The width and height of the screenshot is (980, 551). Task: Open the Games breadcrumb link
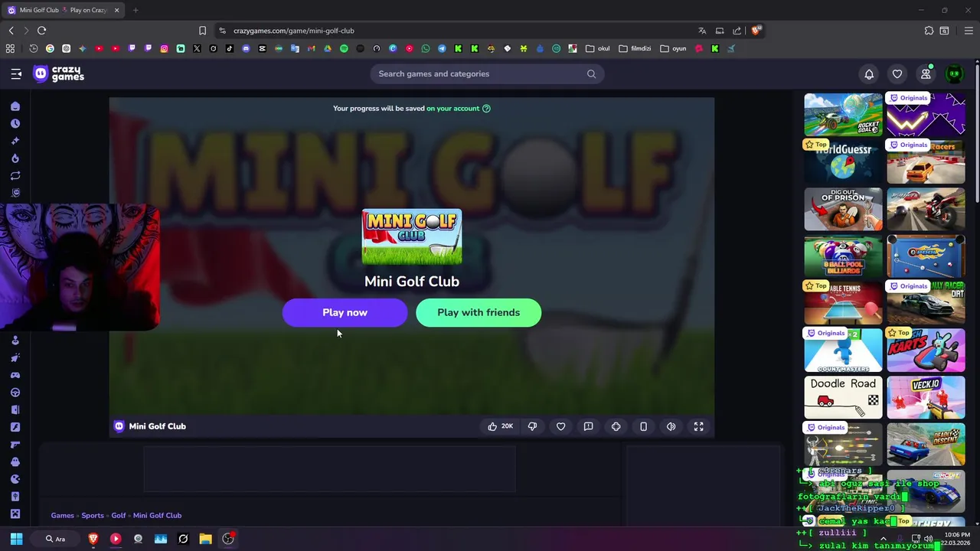point(63,516)
